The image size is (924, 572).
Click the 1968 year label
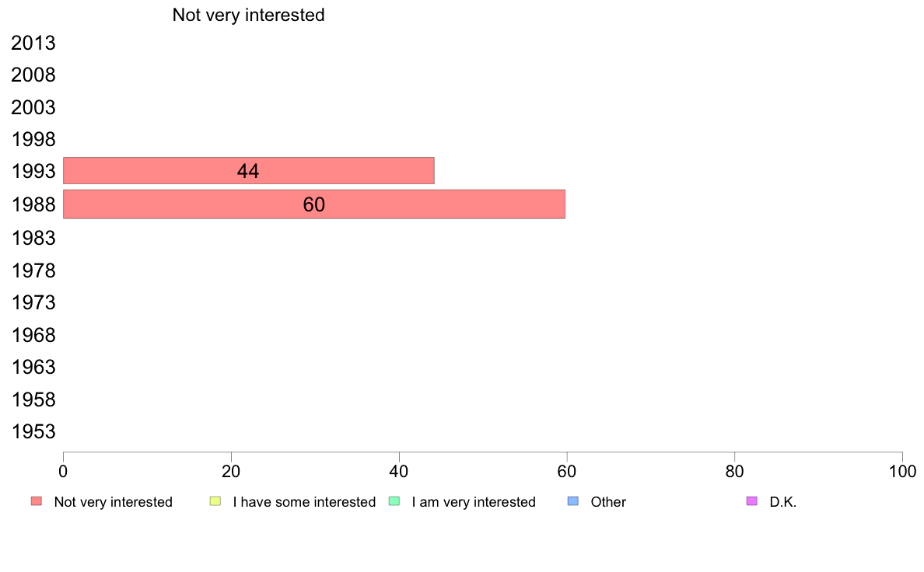click(33, 335)
